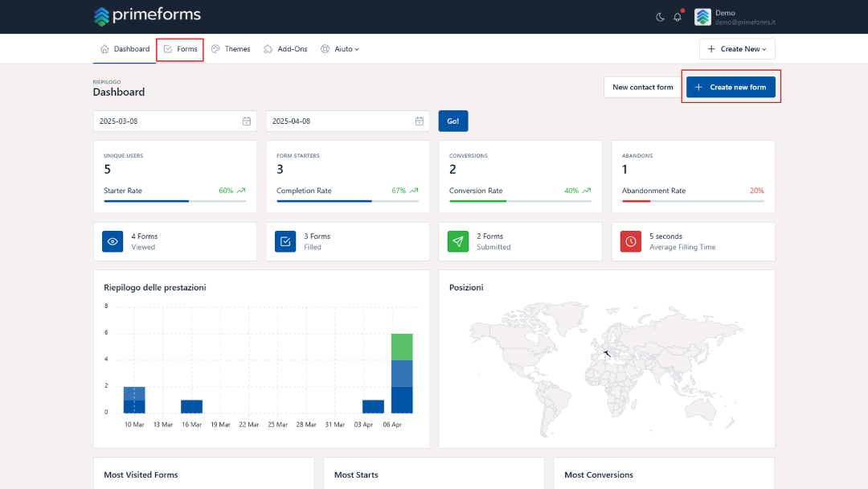Click the eye icon for Forms Viewed
The image size is (868, 489).
113,241
